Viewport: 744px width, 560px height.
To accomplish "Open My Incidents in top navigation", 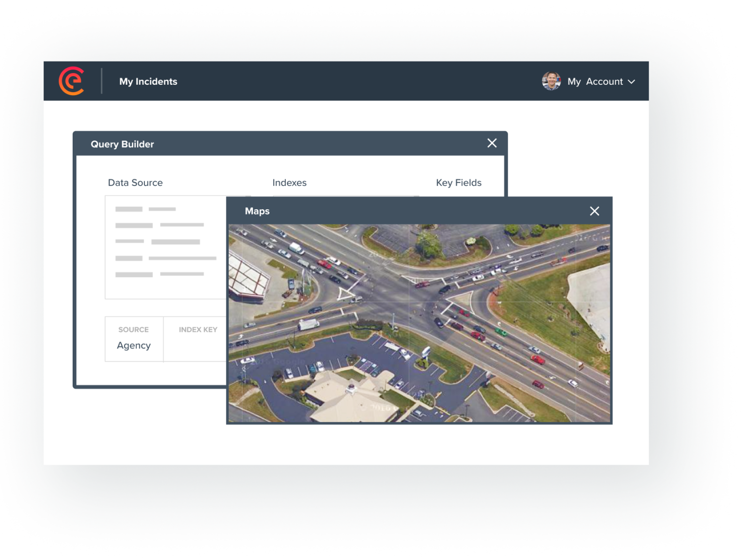I will [148, 81].
